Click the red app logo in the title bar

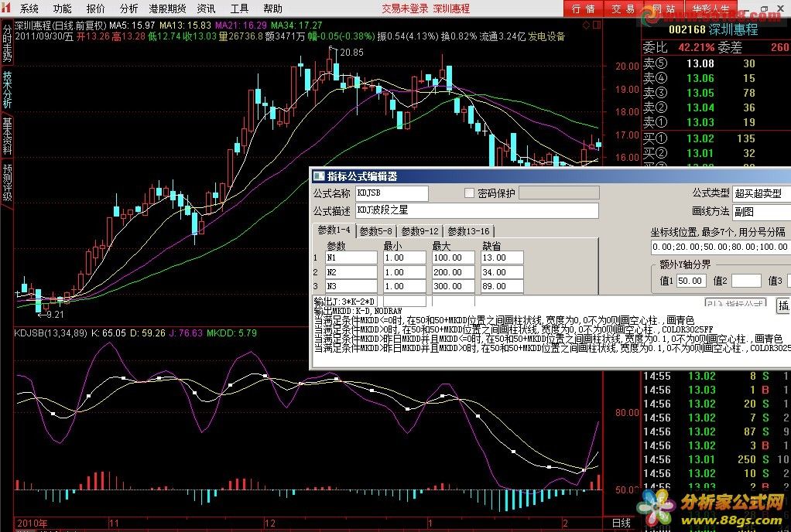[x=7, y=8]
